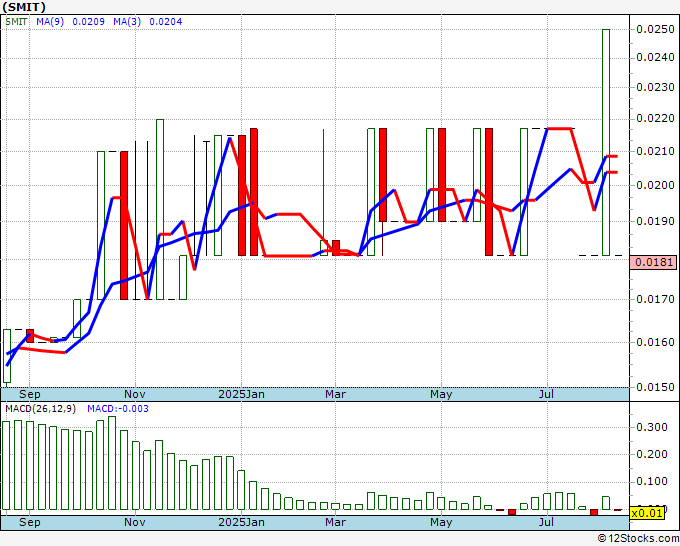This screenshot has width=680, height=546.
Task: Select May on the MACD panel time axis
Action: point(440,522)
